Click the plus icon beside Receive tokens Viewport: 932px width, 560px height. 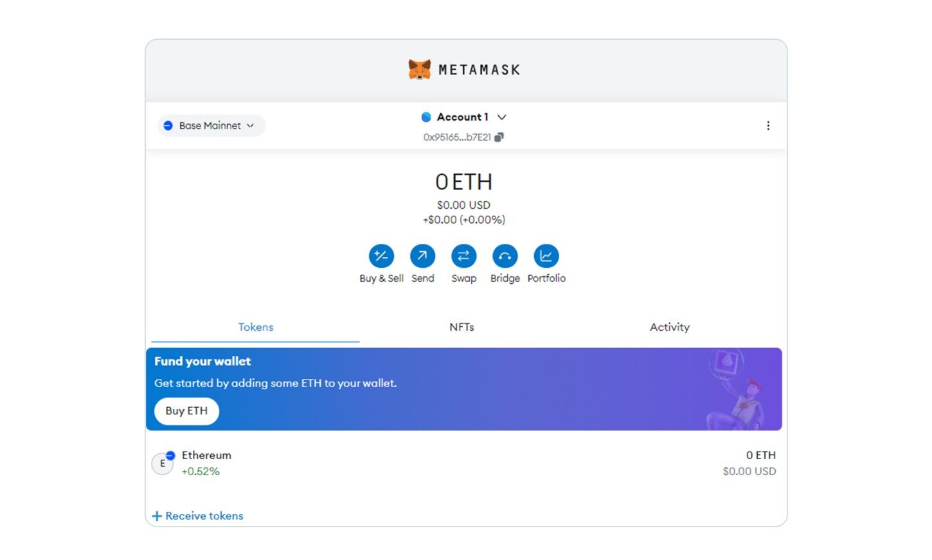(x=157, y=516)
